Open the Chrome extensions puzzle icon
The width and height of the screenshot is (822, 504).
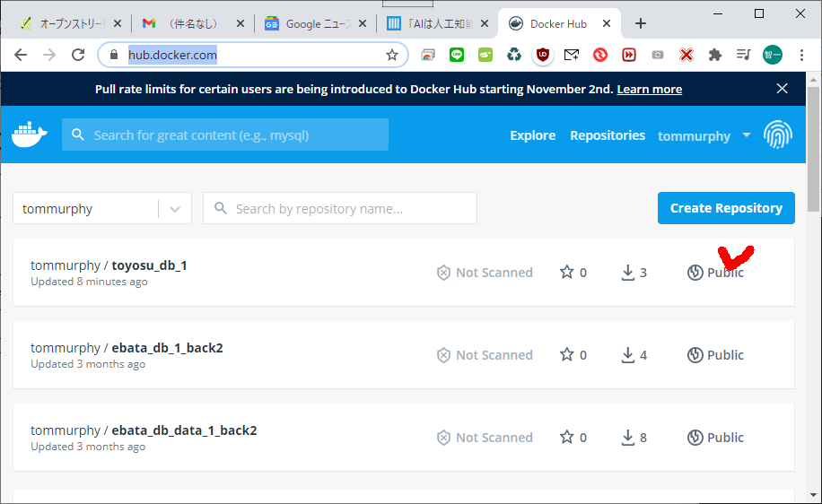[x=714, y=56]
